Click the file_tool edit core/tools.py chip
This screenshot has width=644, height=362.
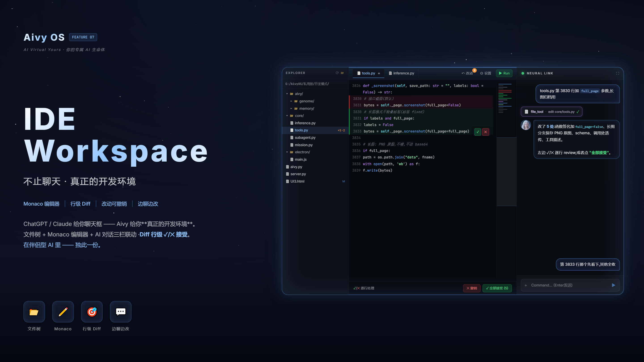[x=551, y=112]
